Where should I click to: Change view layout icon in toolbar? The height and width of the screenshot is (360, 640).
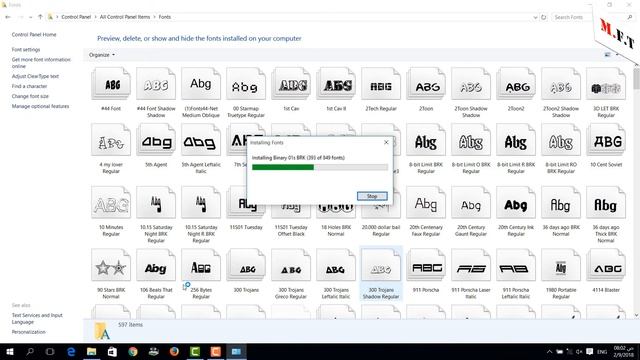coord(607,55)
